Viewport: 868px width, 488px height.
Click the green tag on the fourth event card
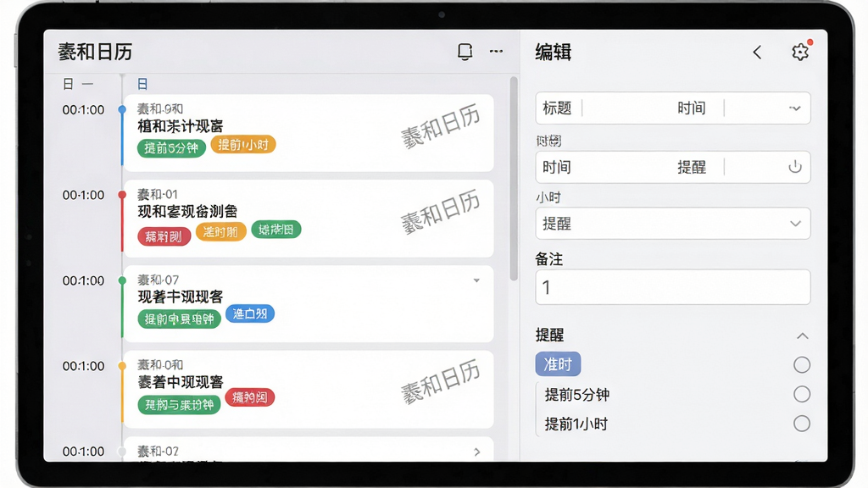click(x=179, y=404)
